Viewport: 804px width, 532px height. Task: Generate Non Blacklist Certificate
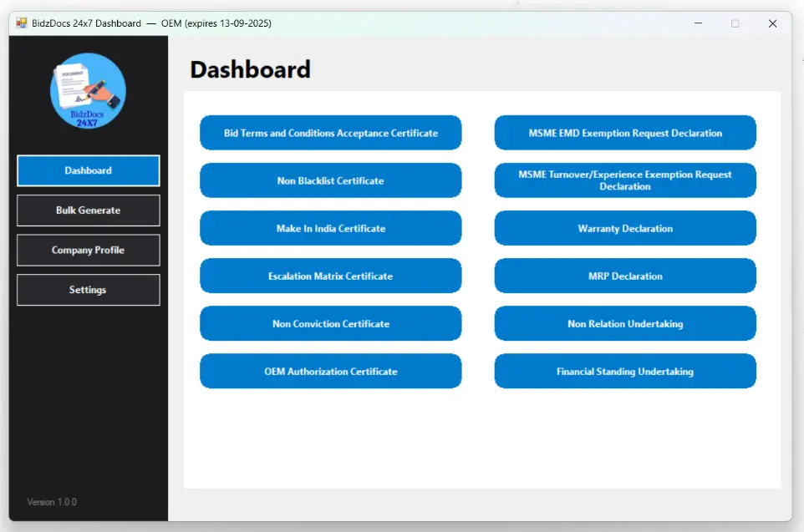(x=331, y=180)
